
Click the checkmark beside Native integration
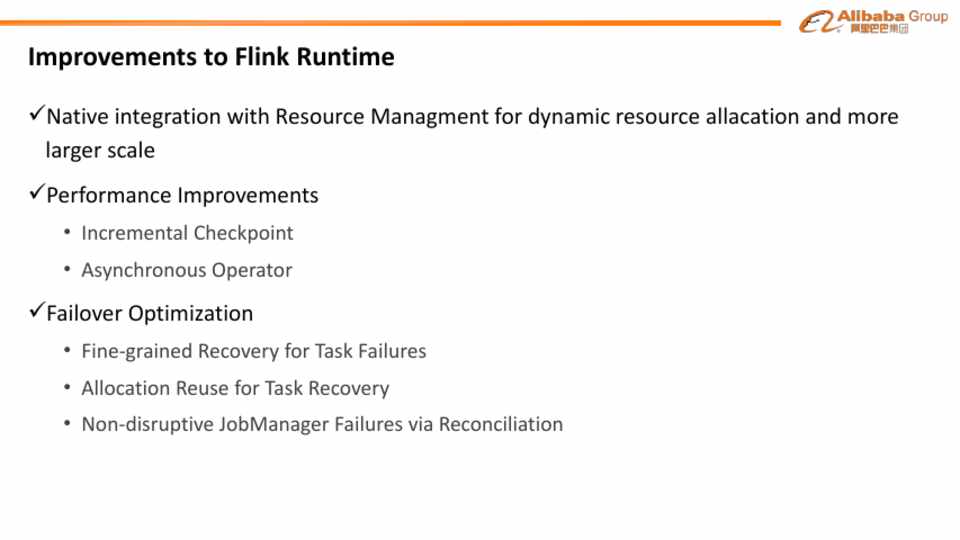pos(36,115)
